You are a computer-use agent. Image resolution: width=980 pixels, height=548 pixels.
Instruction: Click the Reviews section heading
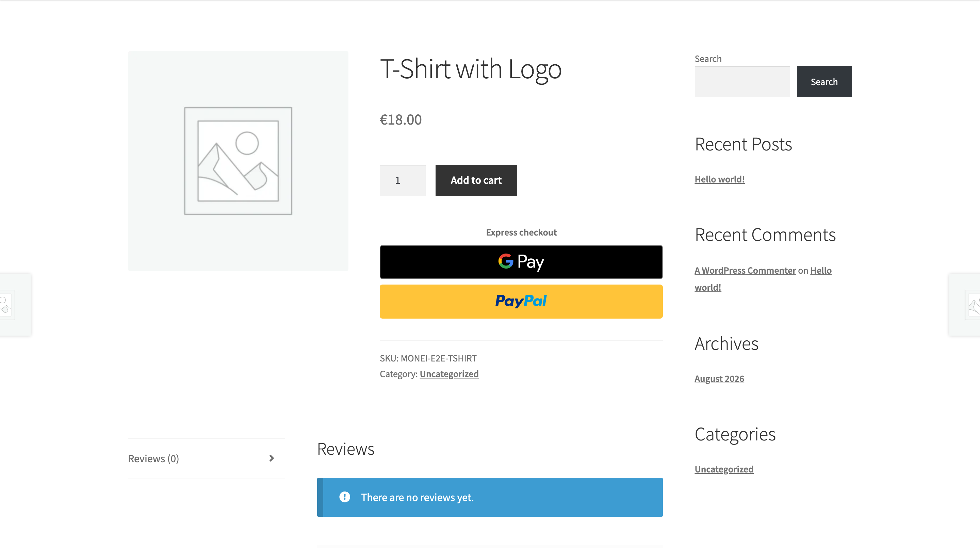345,449
